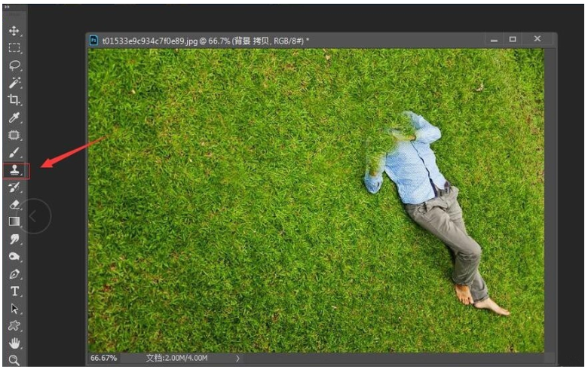
Task: Click the document title t01533e9c934c7f0e89.jpg
Action: point(150,41)
